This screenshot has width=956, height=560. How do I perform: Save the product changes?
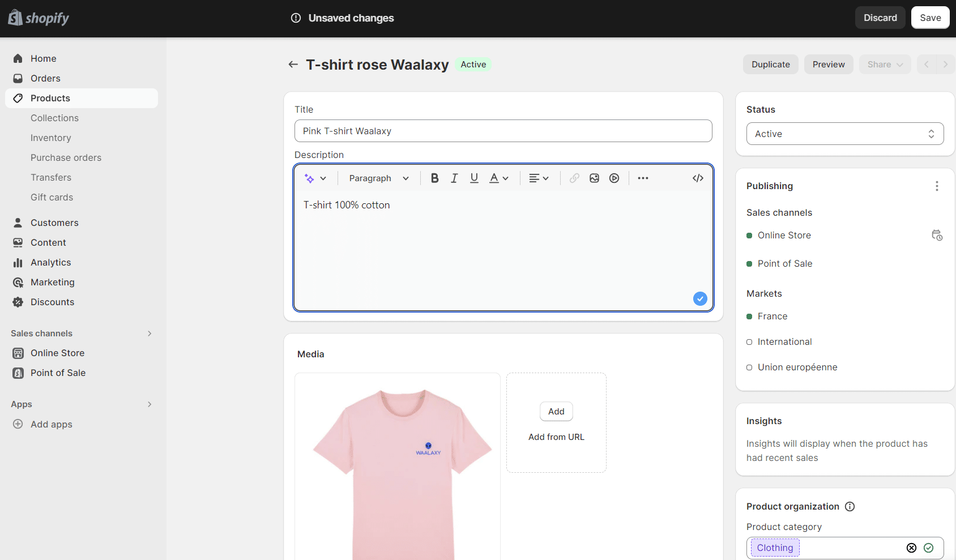click(x=930, y=18)
